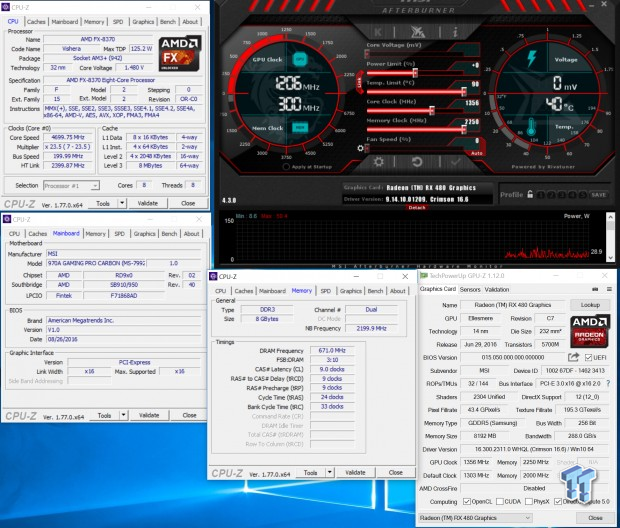
Task: Click Validate in the top CPU-Z window
Action: coord(147,203)
